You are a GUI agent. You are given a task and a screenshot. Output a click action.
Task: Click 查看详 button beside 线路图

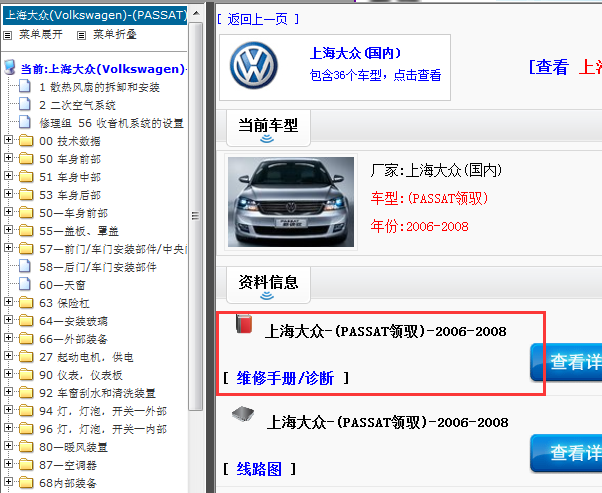[x=566, y=453]
